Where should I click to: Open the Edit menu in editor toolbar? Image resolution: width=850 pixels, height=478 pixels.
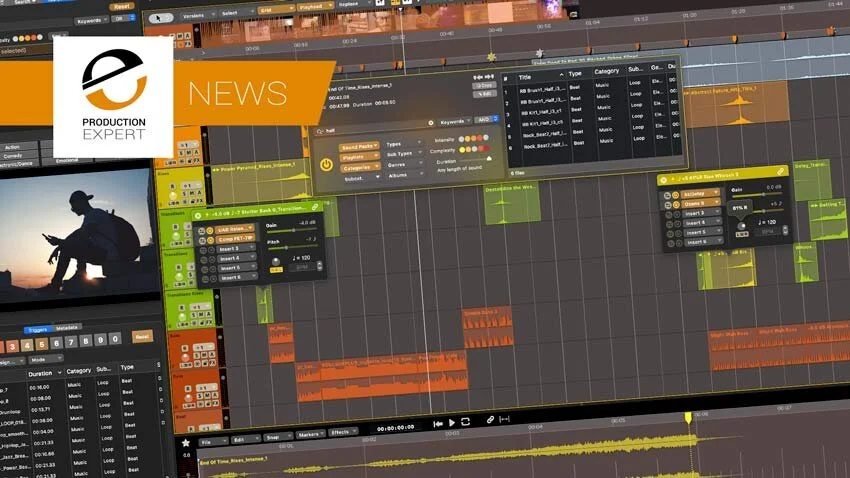tap(245, 440)
